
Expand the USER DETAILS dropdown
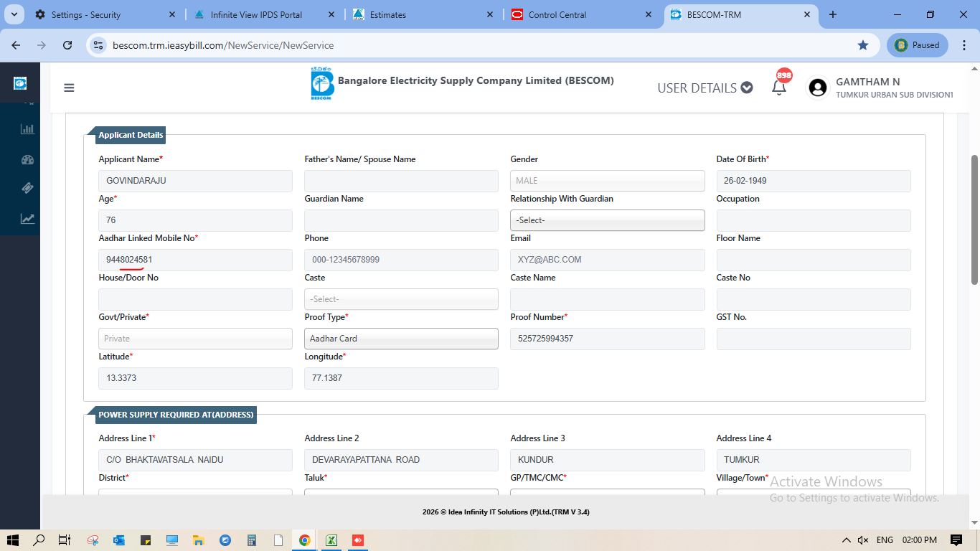point(705,88)
